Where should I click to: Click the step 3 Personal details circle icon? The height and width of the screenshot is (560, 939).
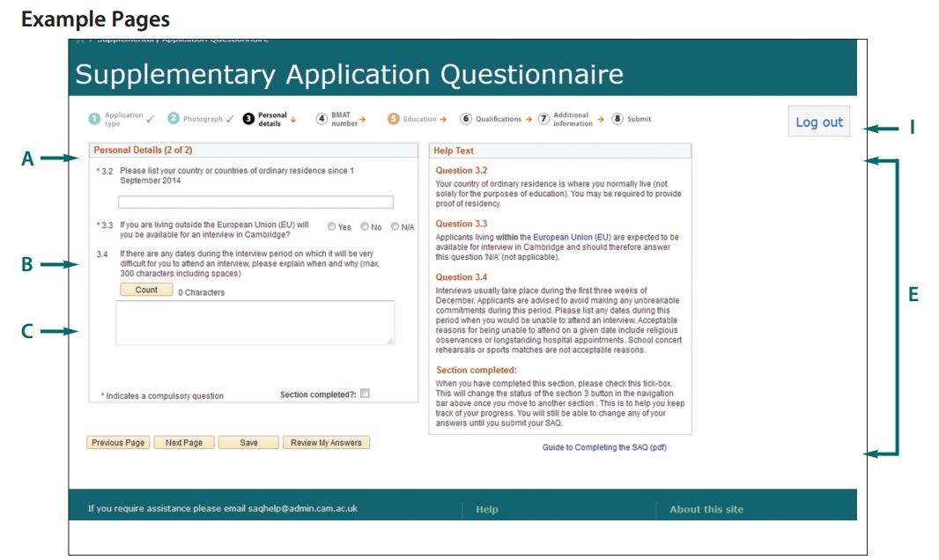248,119
